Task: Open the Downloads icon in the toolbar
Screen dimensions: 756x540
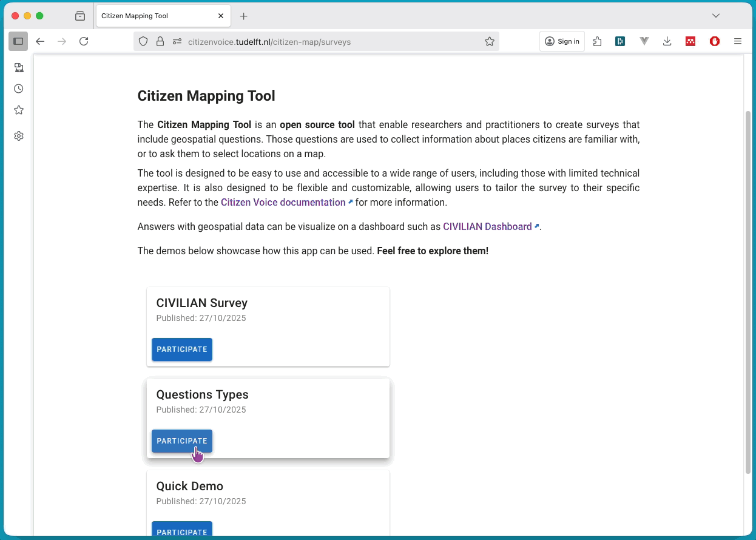Action: tap(667, 41)
